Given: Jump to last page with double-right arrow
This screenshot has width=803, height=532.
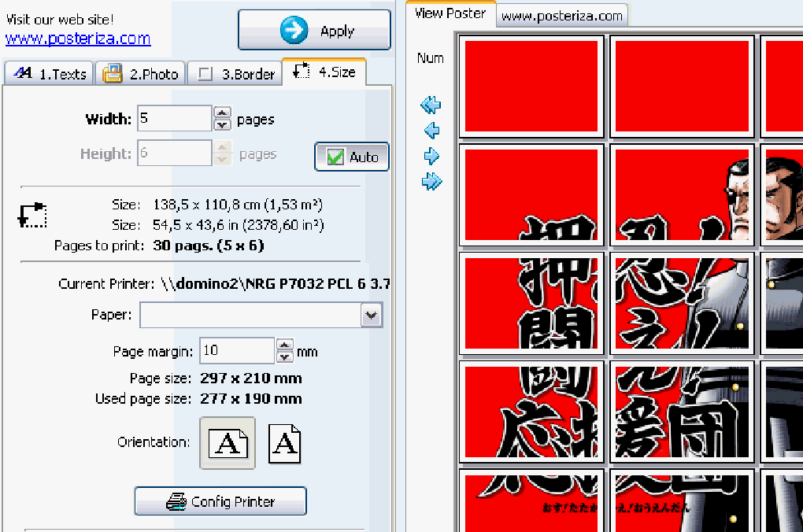Looking at the screenshot, I should point(431,181).
